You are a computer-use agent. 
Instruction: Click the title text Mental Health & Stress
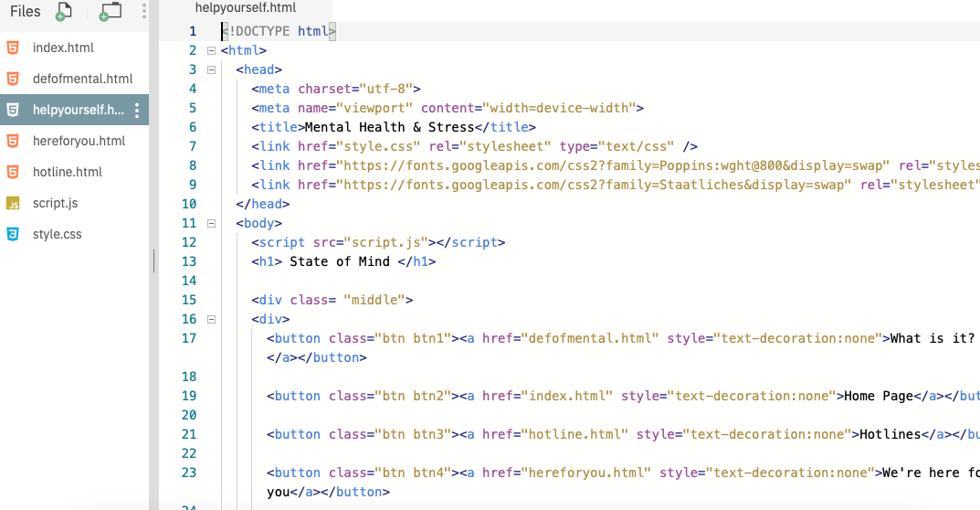pos(389,127)
